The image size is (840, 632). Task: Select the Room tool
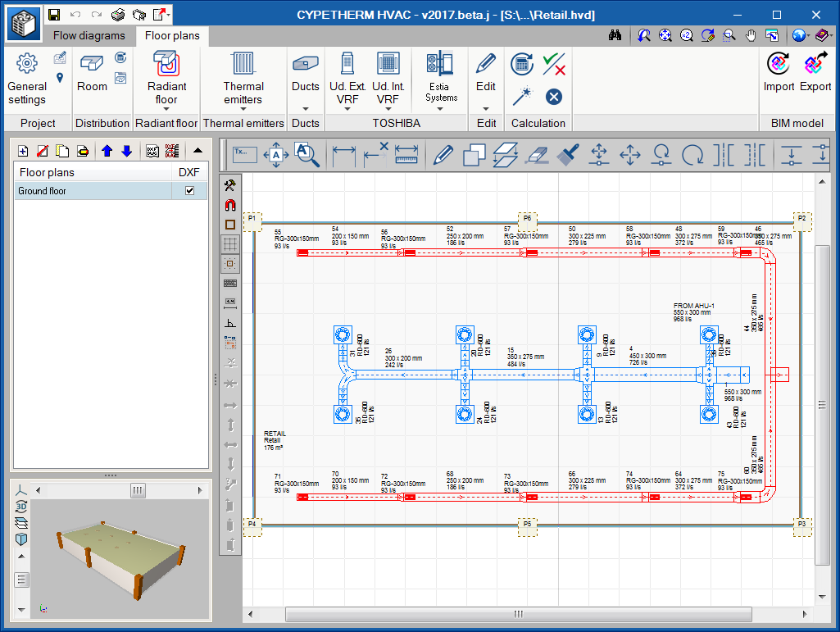(x=92, y=72)
